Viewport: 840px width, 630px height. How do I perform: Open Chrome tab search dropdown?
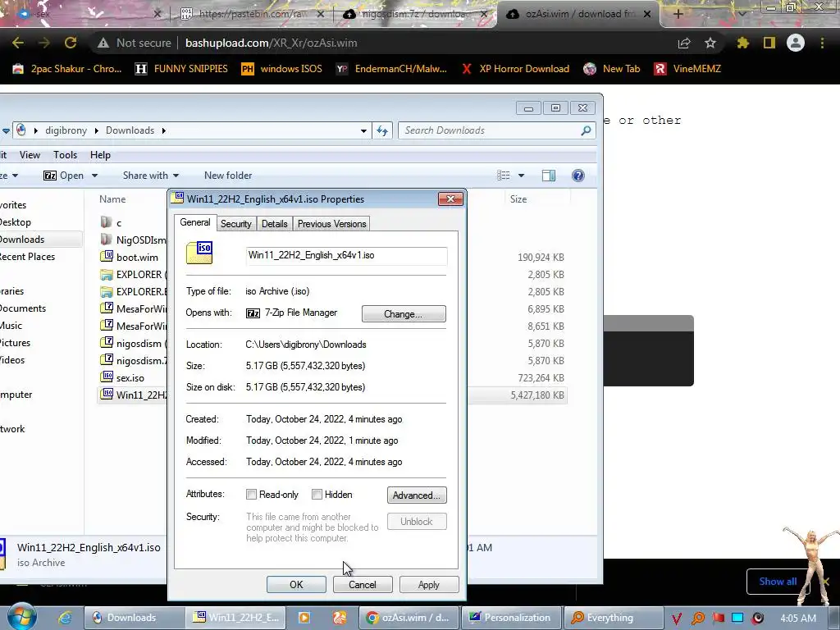coord(742,14)
